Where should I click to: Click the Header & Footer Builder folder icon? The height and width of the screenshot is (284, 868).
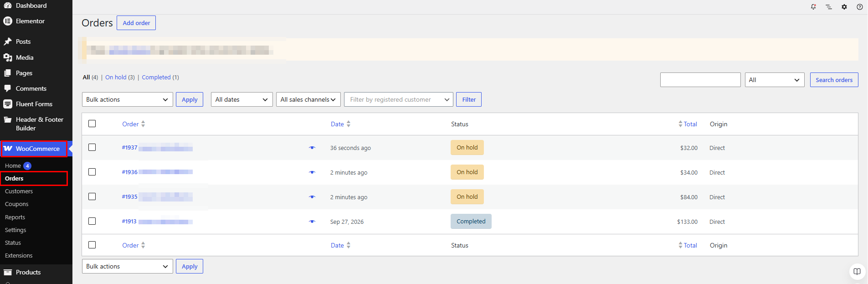coord(8,119)
